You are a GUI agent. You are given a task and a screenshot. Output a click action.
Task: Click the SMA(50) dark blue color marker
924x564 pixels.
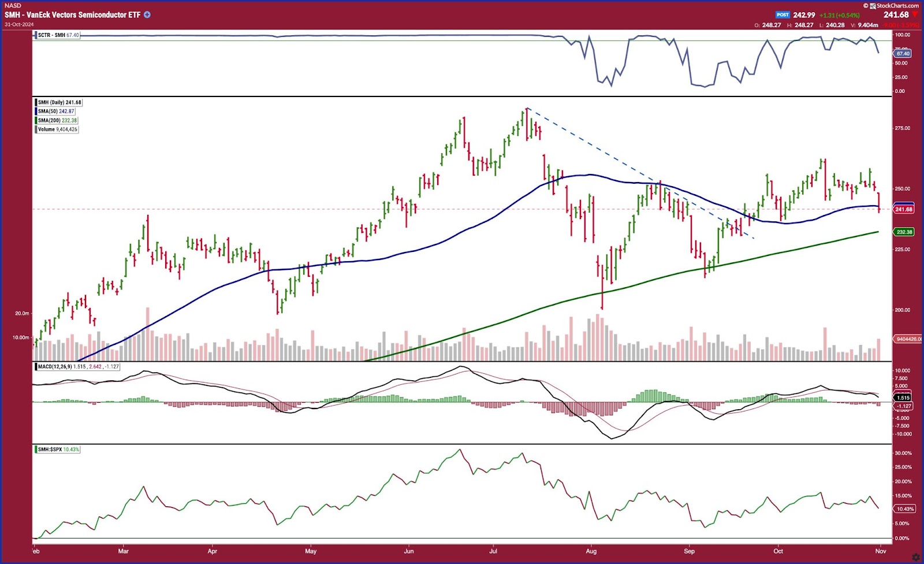point(36,112)
